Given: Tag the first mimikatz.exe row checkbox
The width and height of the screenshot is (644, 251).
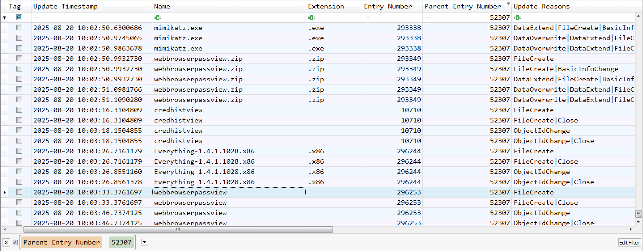Looking at the screenshot, I should tap(19, 27).
